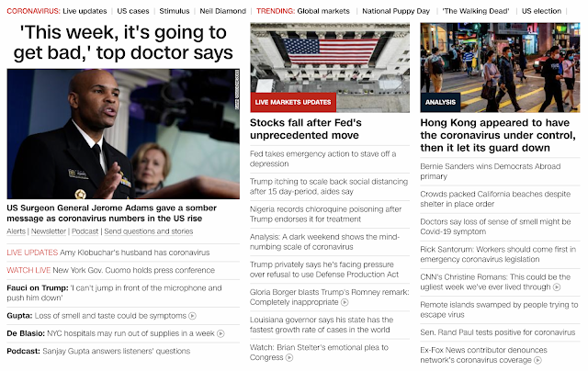Select Global markets in trending bar
588x371 pixels.
coord(323,11)
